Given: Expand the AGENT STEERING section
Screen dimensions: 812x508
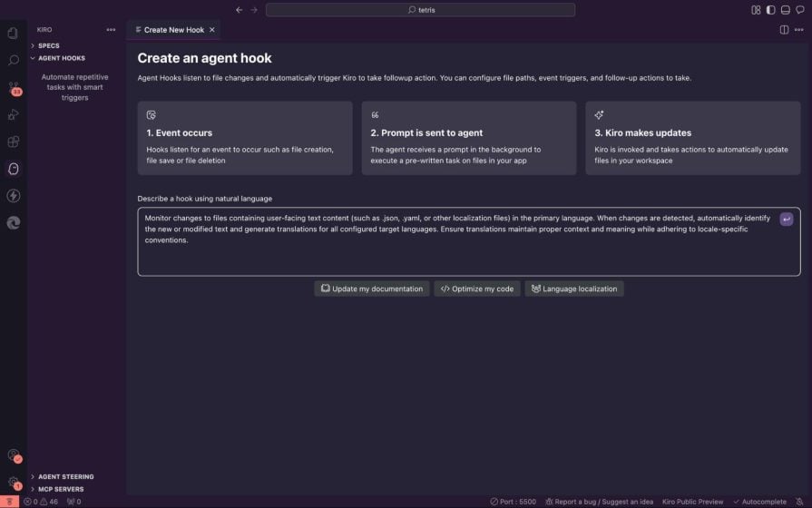Looking at the screenshot, I should (x=65, y=476).
